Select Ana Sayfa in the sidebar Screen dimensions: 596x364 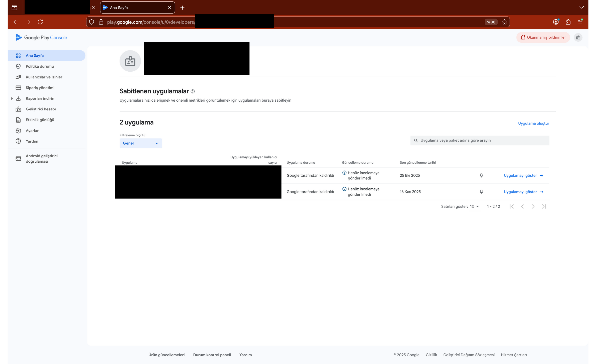tap(47, 56)
